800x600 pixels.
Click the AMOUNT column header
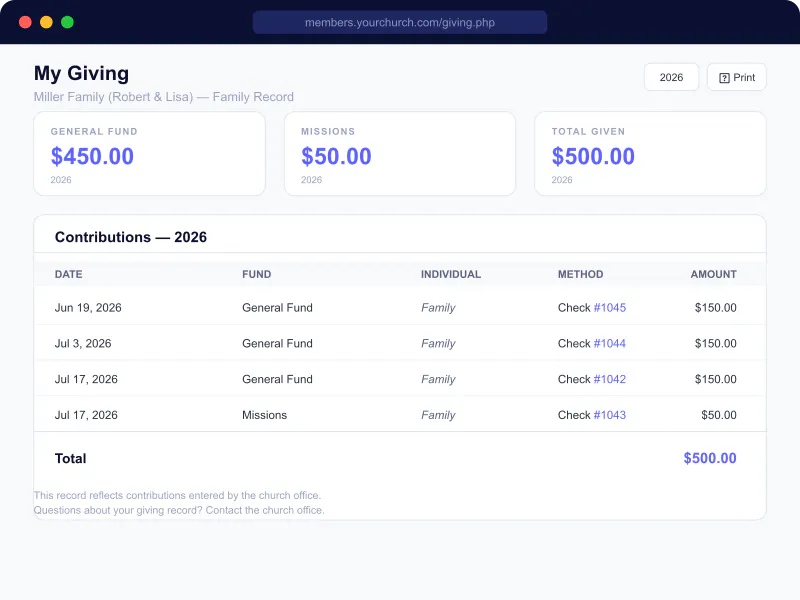(x=714, y=274)
